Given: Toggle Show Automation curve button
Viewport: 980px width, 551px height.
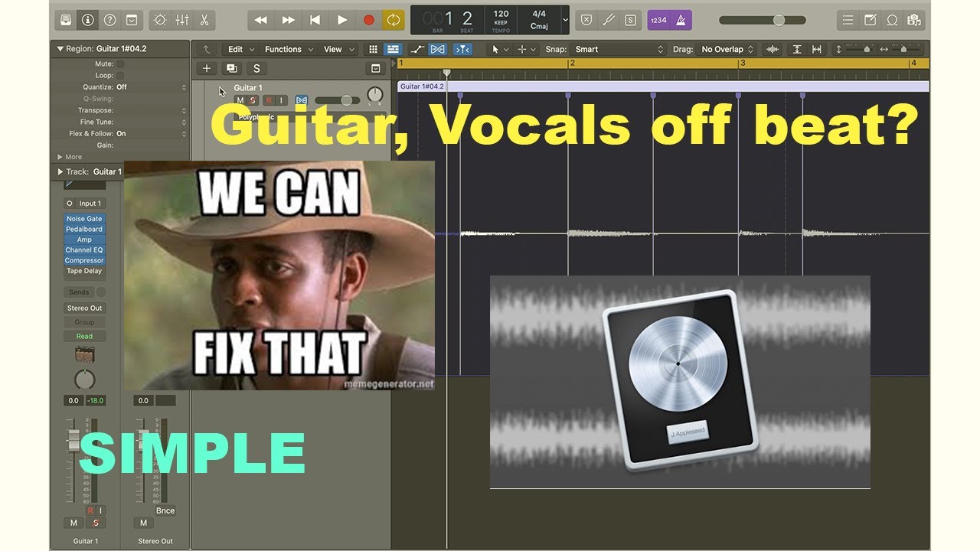Looking at the screenshot, I should (417, 49).
